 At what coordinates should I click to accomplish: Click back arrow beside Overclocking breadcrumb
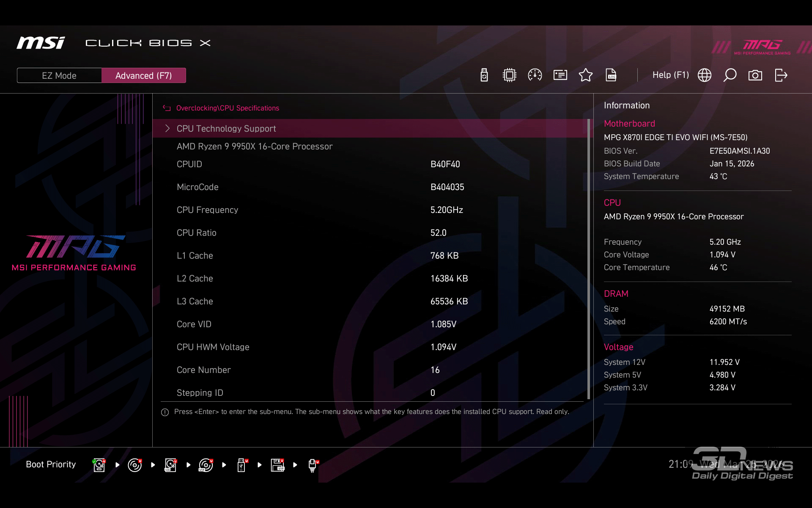pos(167,108)
